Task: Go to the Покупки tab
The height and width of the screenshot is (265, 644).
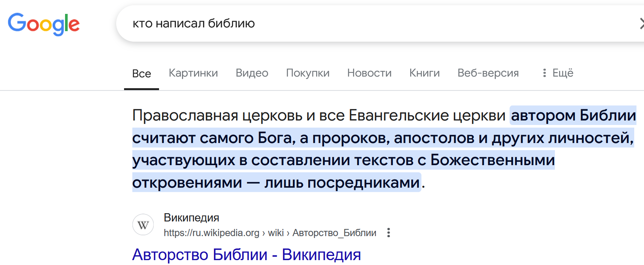Action: (308, 73)
